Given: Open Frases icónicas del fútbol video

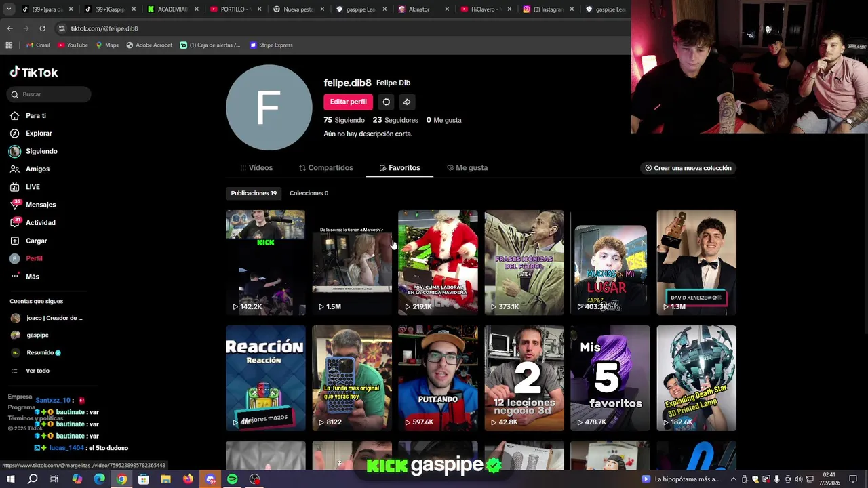Looking at the screenshot, I should 524,263.
